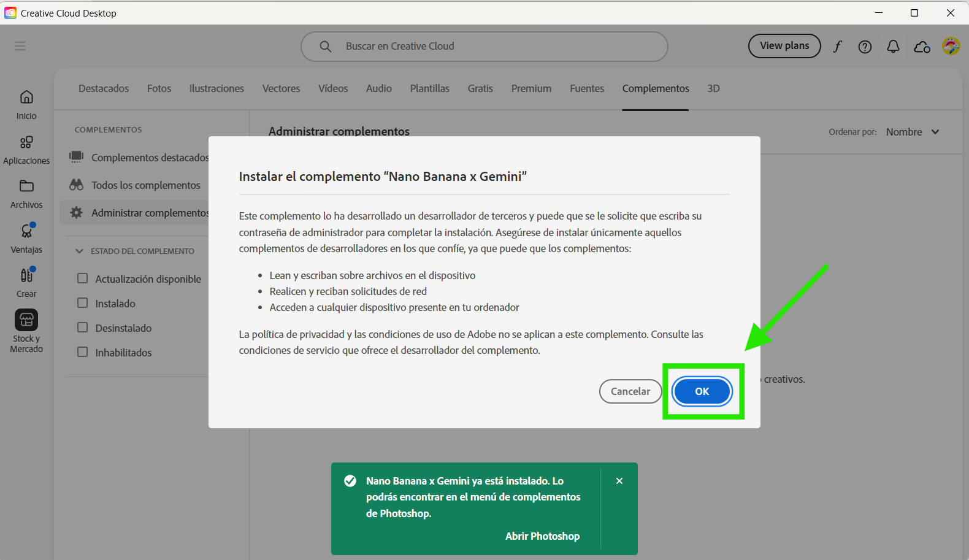Viewport: 969px width, 560px height.
Task: Maximize the Creative Cloud Desktop window
Action: 914,13
